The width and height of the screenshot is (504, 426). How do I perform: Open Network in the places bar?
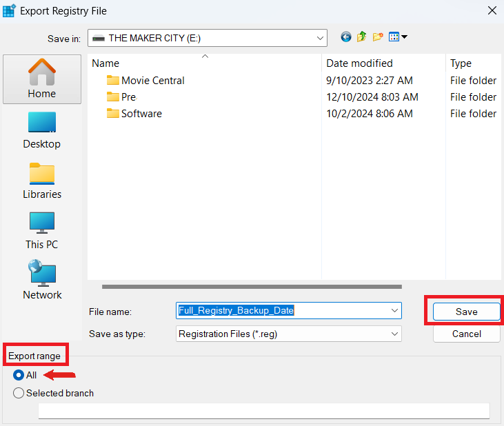[42, 280]
